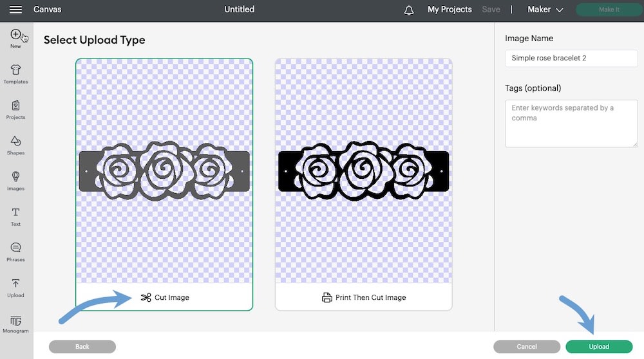This screenshot has width=644, height=359.
Task: Click the green Upload button
Action: coord(599,347)
